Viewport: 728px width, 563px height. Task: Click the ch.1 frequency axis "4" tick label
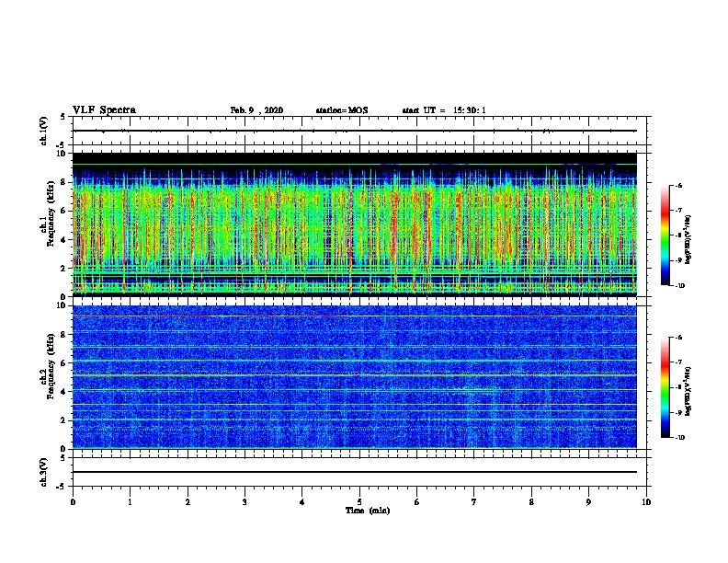click(x=64, y=240)
